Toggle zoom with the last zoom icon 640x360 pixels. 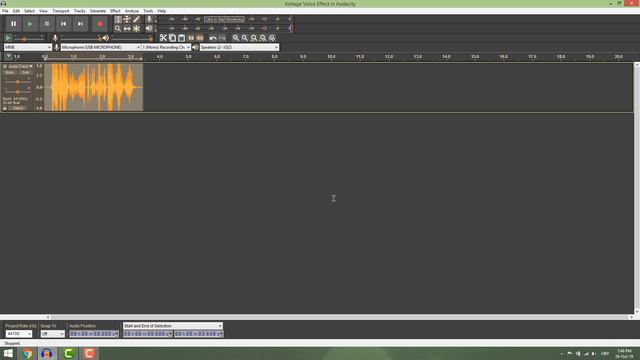[272, 38]
